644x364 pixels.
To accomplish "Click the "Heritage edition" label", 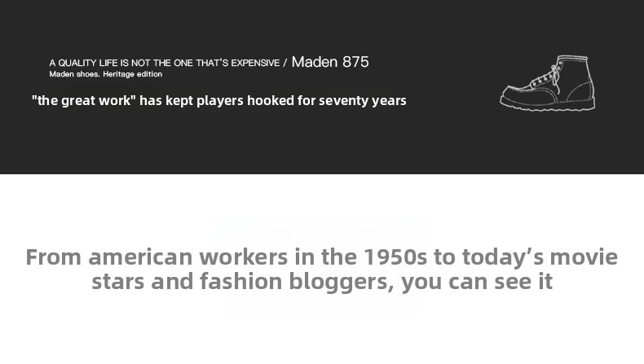I will 133,74.
